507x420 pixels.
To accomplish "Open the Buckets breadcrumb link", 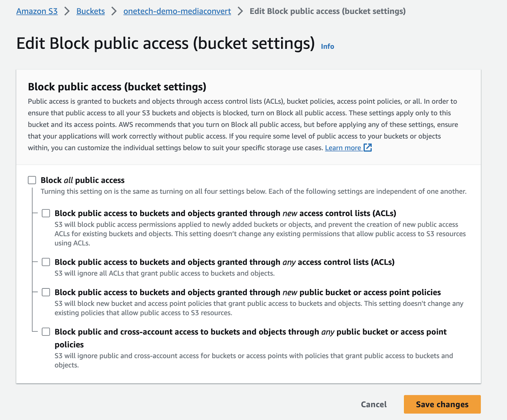I will (x=90, y=11).
